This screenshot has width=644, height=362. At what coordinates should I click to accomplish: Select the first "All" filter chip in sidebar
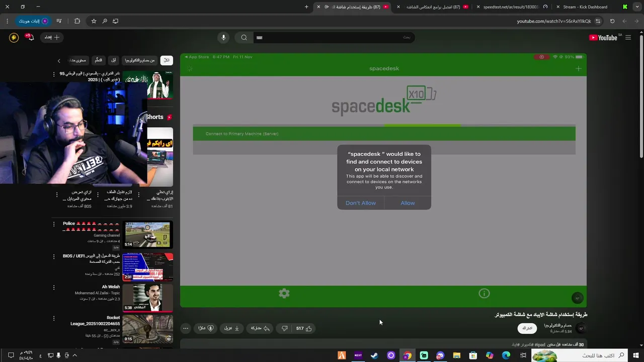point(167,60)
